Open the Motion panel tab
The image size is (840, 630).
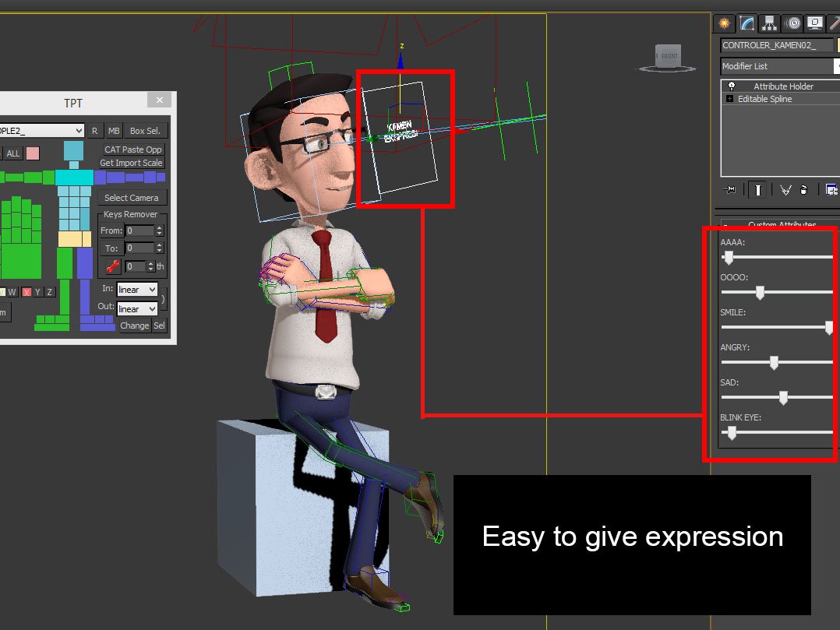793,23
